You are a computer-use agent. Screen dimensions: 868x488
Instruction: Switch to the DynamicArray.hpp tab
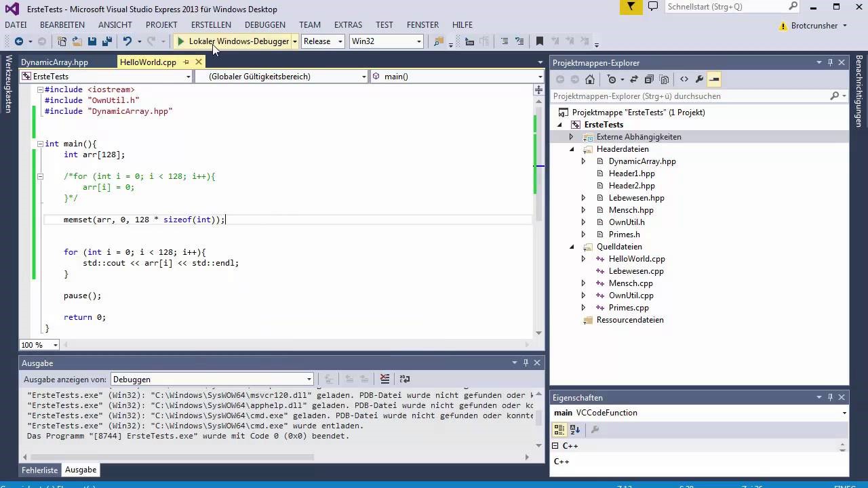54,62
